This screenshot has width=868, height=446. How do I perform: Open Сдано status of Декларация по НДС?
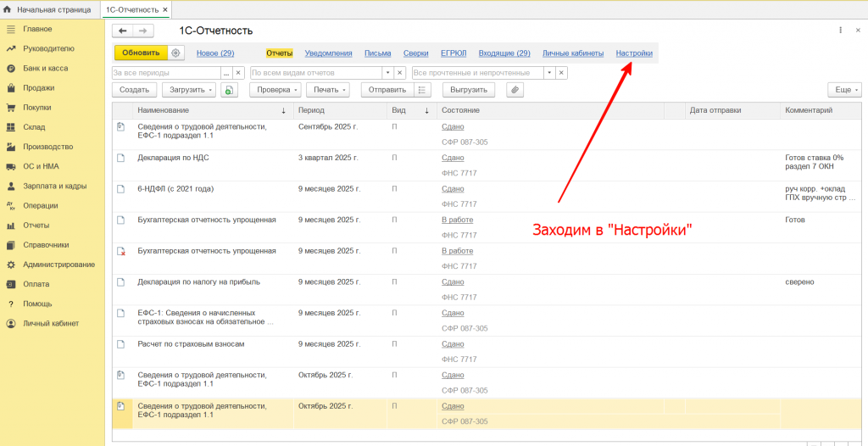(453, 158)
